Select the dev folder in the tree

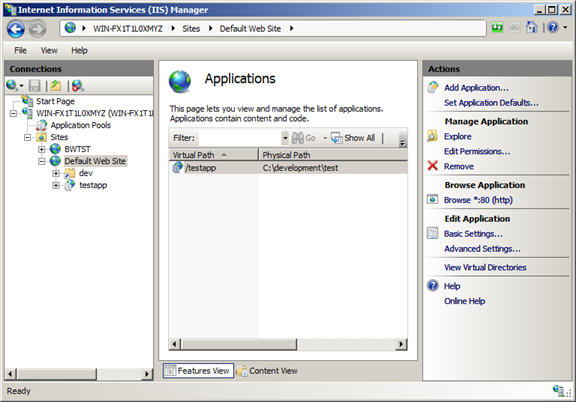tap(86, 173)
